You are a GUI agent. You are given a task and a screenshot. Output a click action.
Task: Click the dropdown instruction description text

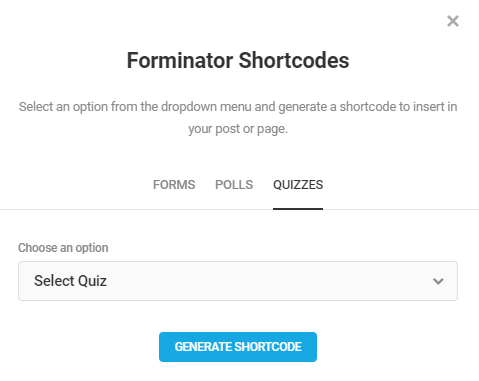[x=238, y=118]
